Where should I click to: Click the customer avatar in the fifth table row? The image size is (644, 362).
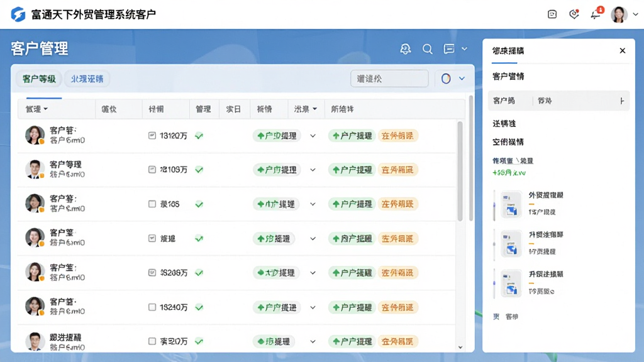(35, 271)
